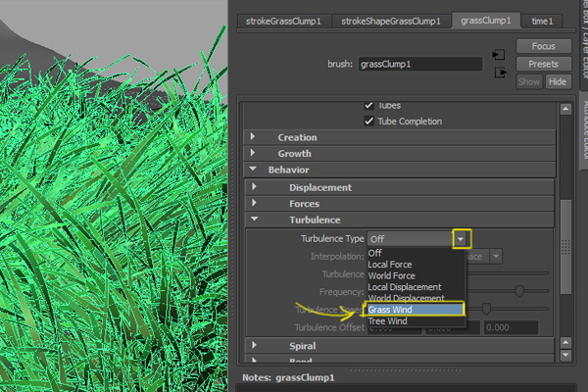
Task: Open the Interpolation dropdown arrow
Action: 496,257
